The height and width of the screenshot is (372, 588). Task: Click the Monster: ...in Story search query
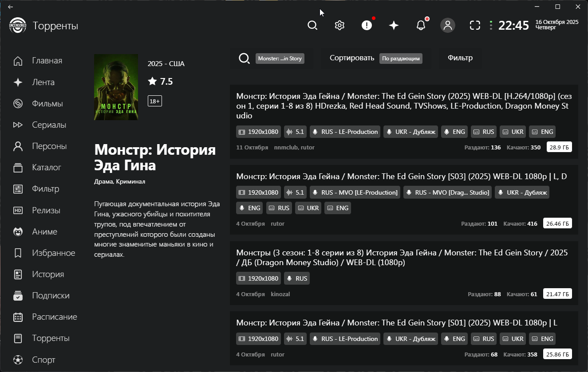click(x=280, y=59)
